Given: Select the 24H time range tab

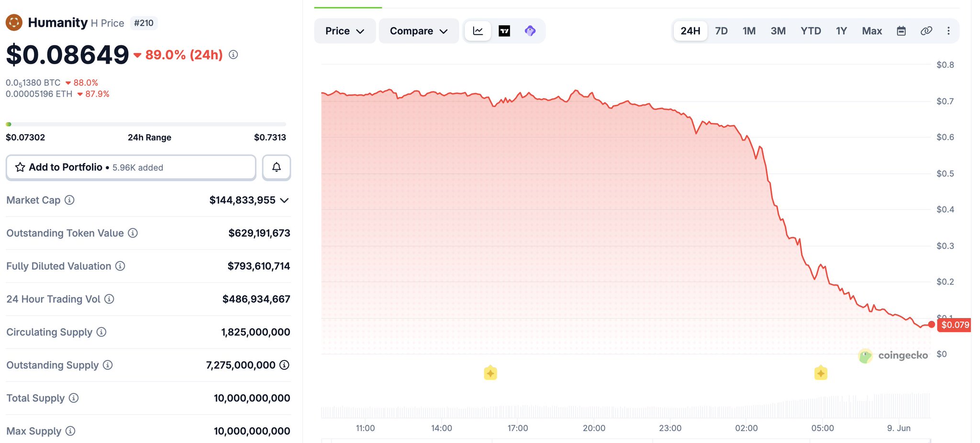Looking at the screenshot, I should click(690, 31).
